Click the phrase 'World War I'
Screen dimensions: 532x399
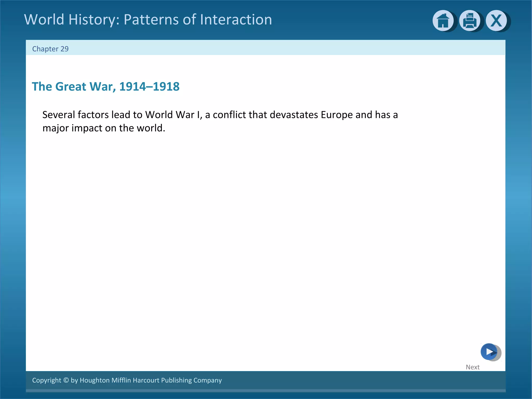[173, 115]
